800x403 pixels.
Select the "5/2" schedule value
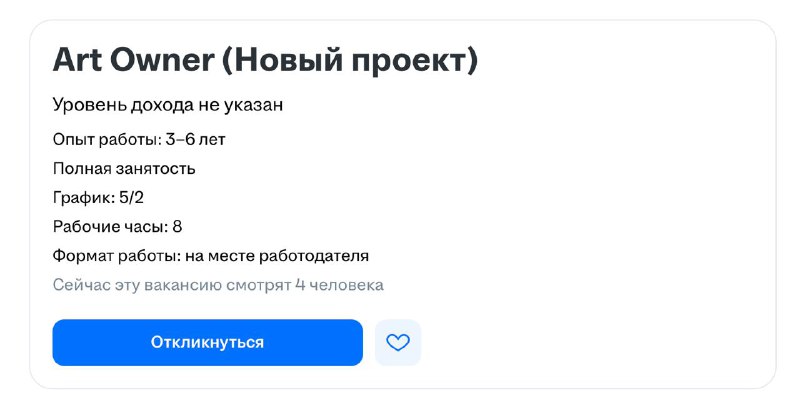pyautogui.click(x=131, y=198)
